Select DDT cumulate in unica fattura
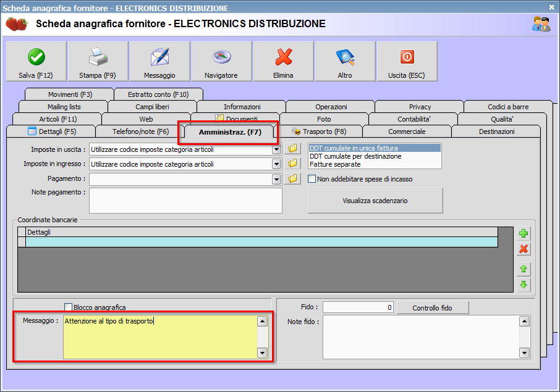This screenshot has width=560, height=392. click(375, 148)
